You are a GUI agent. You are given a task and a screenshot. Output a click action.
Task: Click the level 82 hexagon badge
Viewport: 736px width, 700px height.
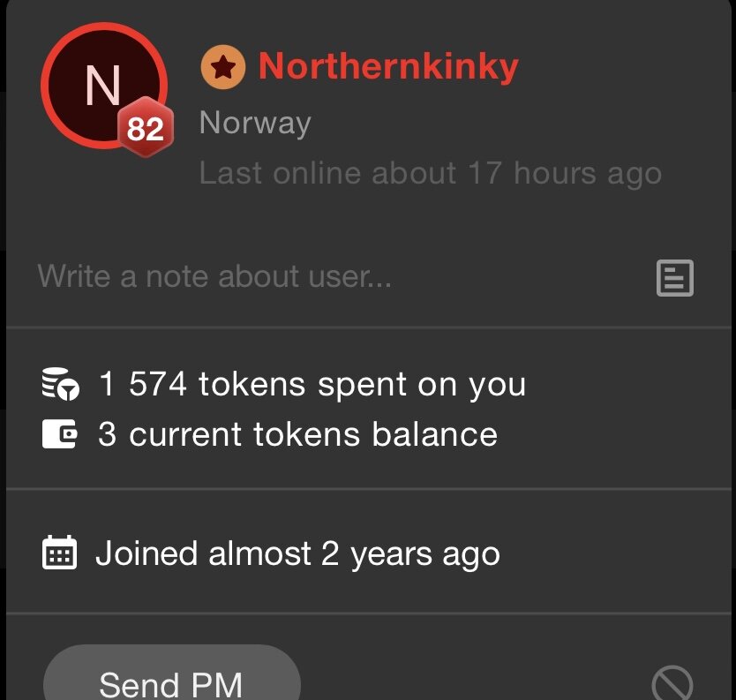coord(146,129)
